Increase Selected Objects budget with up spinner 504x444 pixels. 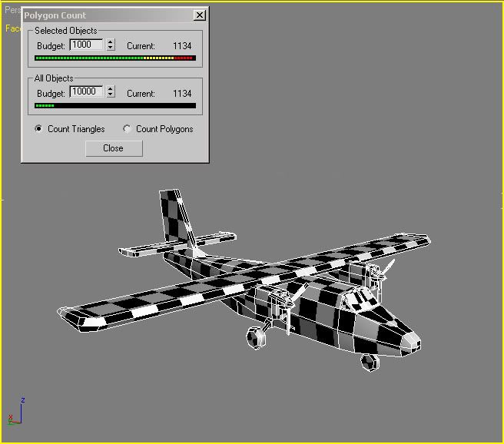(111, 43)
